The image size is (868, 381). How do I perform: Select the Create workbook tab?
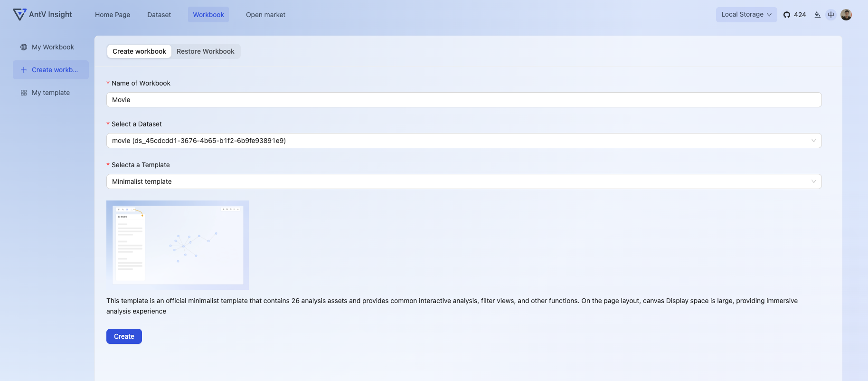click(x=139, y=51)
